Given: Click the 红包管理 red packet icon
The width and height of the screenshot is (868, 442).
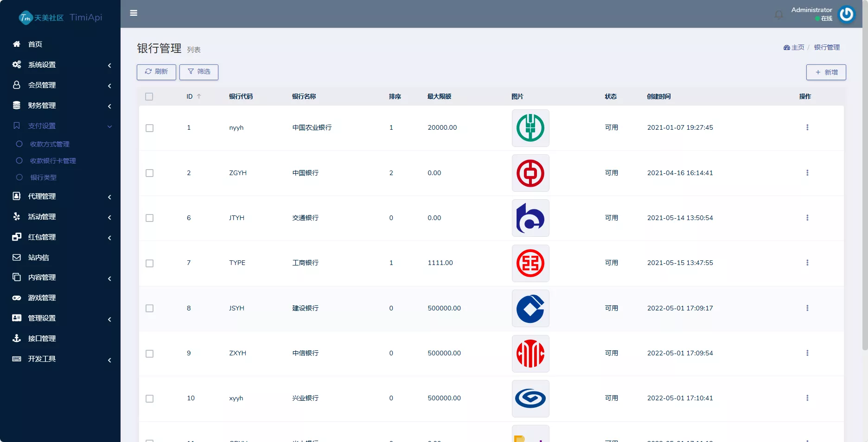Looking at the screenshot, I should (17, 237).
